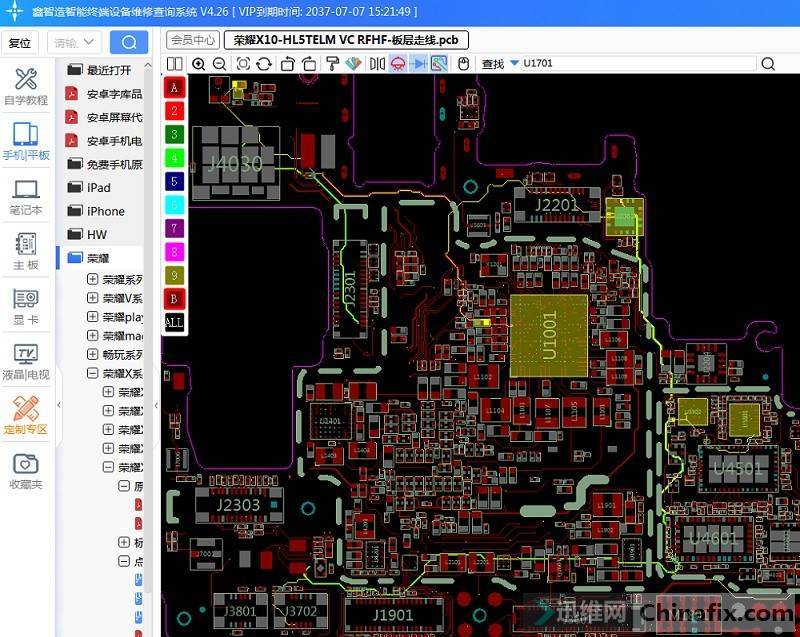800x637 pixels.
Task: Select the green layer 4 color swatch
Action: tap(174, 157)
